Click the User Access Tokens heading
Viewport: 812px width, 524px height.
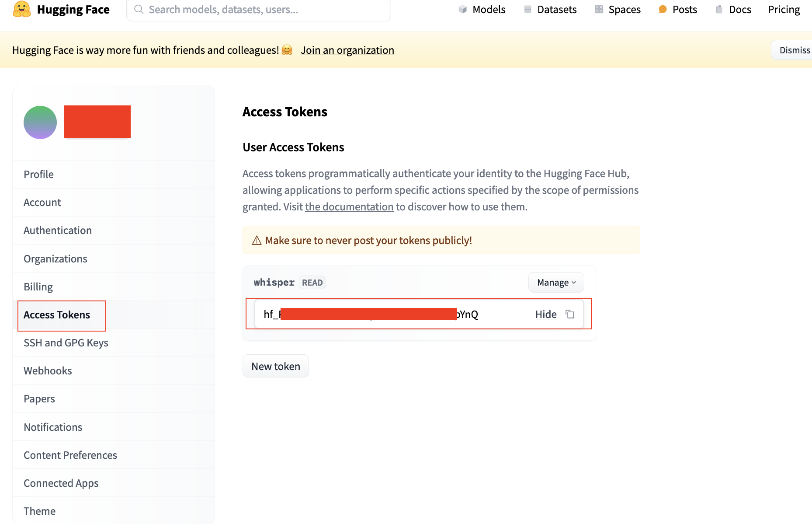click(293, 147)
